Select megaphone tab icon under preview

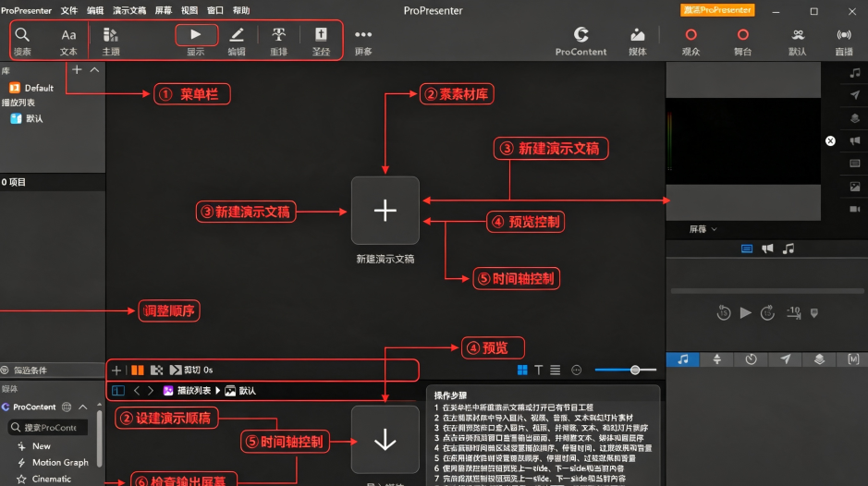click(x=767, y=249)
